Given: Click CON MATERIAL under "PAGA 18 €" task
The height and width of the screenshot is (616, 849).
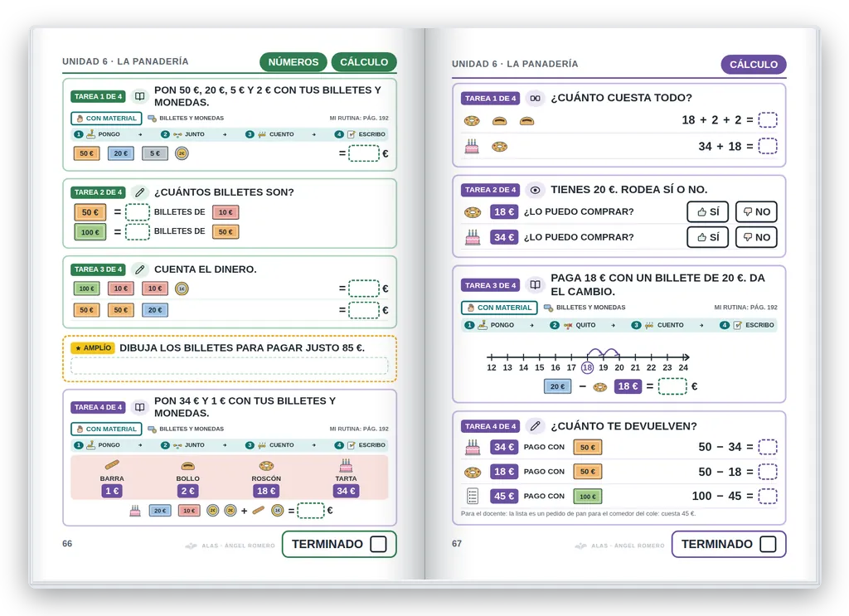Looking at the screenshot, I should pyautogui.click(x=499, y=308).
